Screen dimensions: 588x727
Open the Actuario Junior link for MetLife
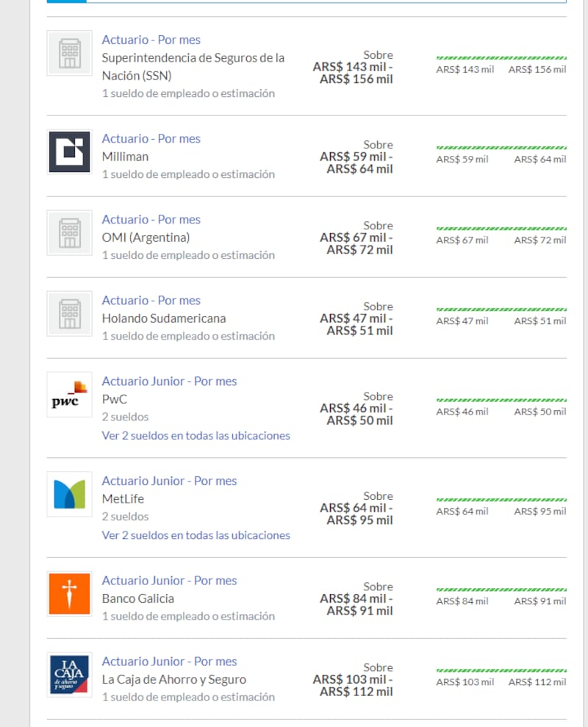[169, 481]
